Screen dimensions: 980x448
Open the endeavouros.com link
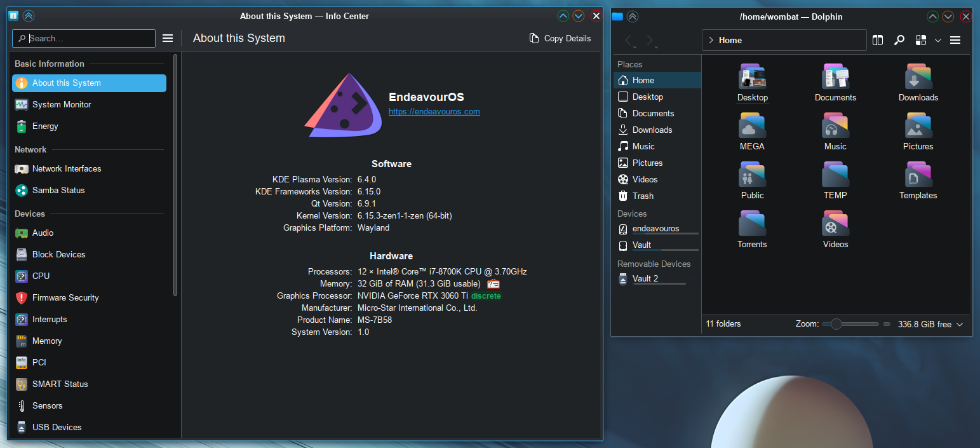pyautogui.click(x=434, y=112)
